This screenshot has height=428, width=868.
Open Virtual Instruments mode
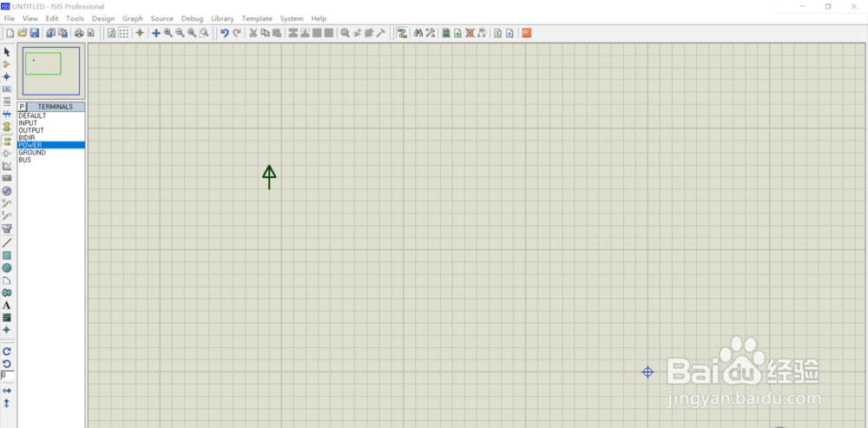coord(7,227)
